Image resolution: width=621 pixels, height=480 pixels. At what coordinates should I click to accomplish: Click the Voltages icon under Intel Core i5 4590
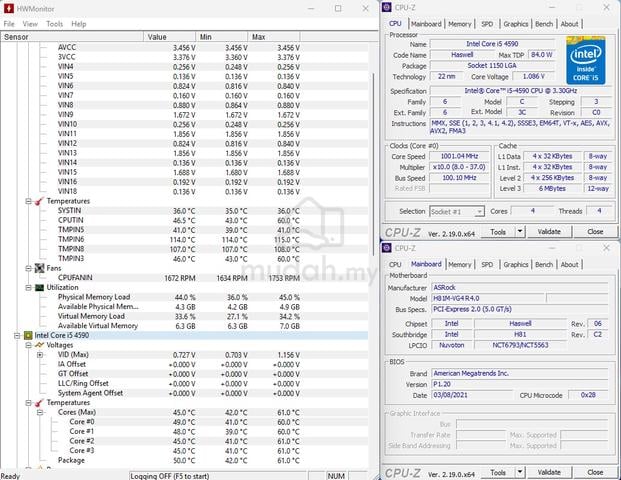pyautogui.click(x=39, y=345)
